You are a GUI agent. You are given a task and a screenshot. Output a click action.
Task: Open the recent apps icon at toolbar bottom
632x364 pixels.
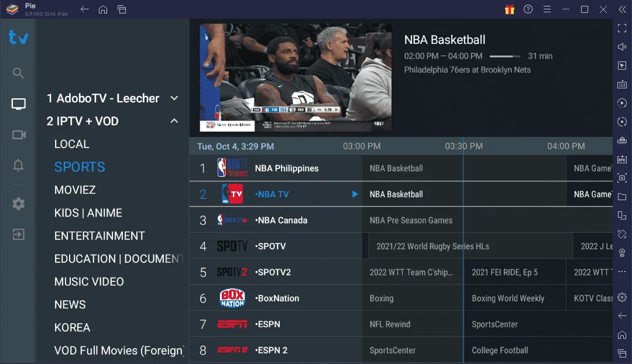622,353
